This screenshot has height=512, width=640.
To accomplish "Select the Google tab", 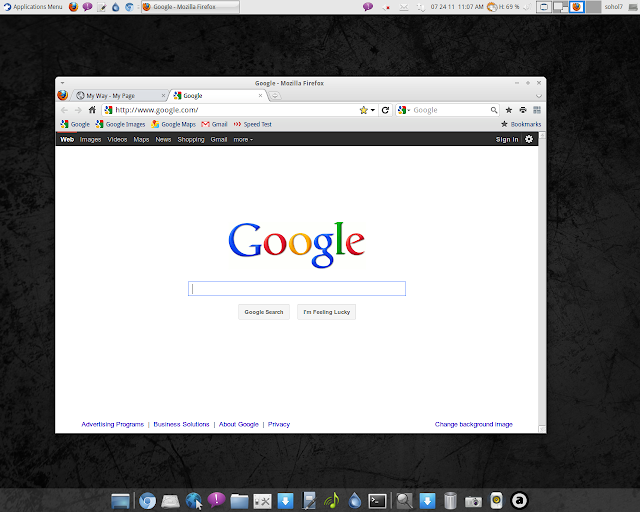I will point(218,96).
